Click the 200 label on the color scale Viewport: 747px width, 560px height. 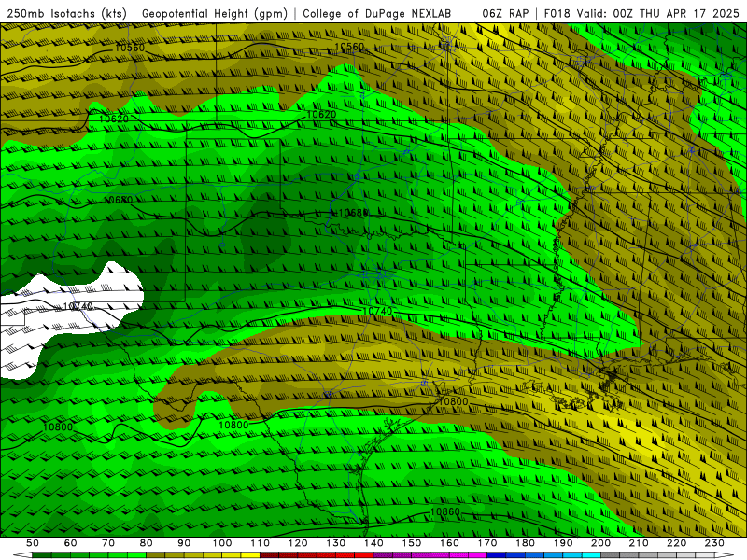pyautogui.click(x=600, y=543)
